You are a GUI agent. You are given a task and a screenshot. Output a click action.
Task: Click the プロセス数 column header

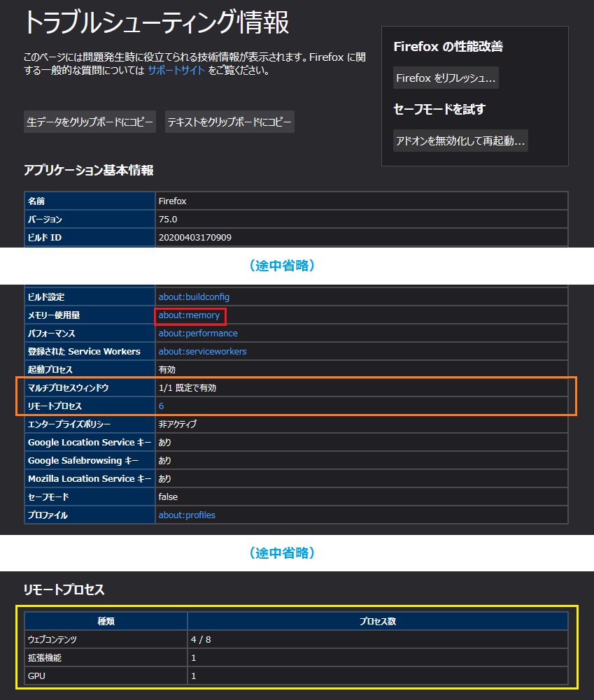[378, 621]
